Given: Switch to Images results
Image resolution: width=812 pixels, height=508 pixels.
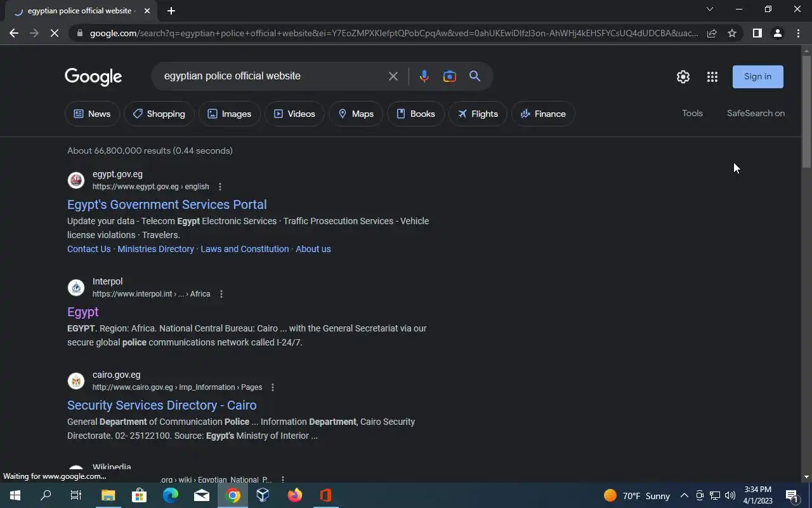Looking at the screenshot, I should [x=229, y=114].
